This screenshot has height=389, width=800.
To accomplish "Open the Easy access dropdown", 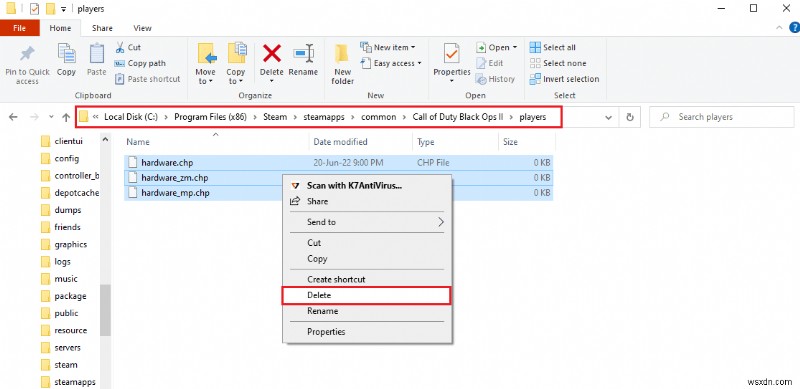I will (x=391, y=63).
